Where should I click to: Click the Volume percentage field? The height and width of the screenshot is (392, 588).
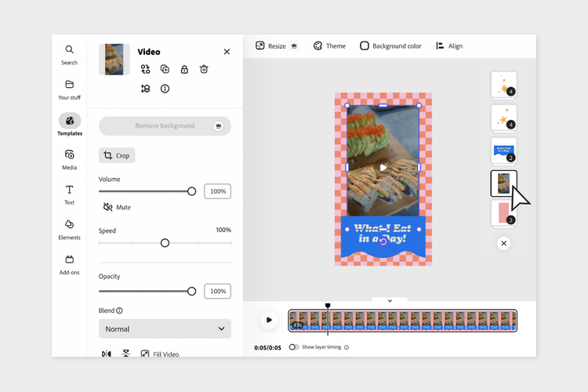(x=217, y=191)
